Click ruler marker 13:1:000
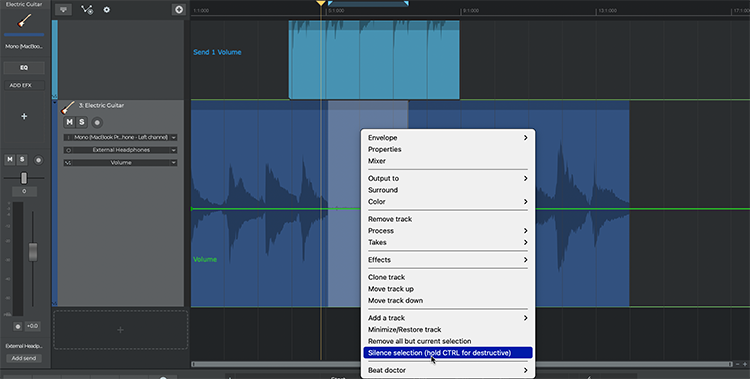The image size is (750, 379). [x=607, y=11]
